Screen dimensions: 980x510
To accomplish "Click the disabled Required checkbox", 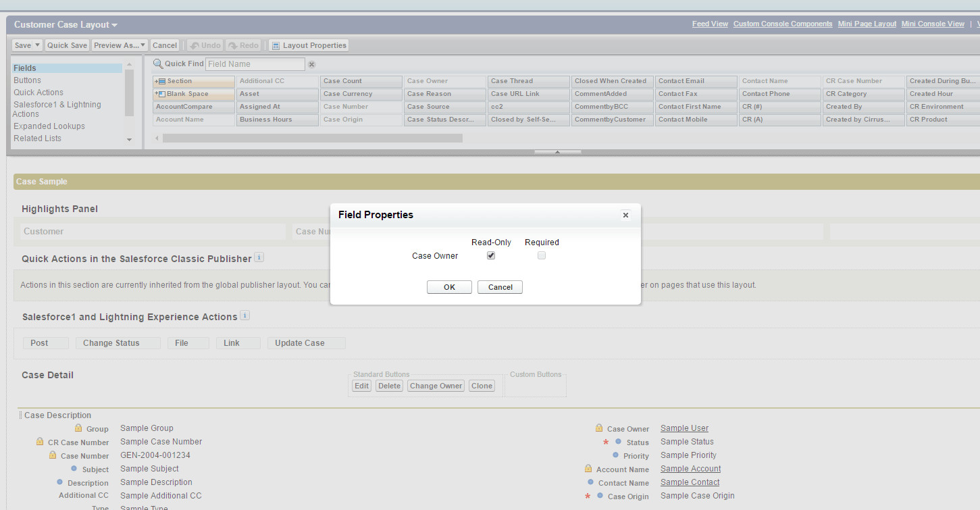I will click(542, 255).
